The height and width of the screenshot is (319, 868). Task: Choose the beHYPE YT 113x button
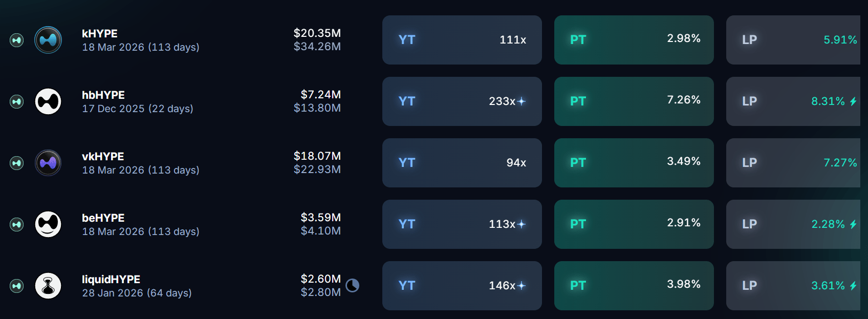pyautogui.click(x=462, y=224)
